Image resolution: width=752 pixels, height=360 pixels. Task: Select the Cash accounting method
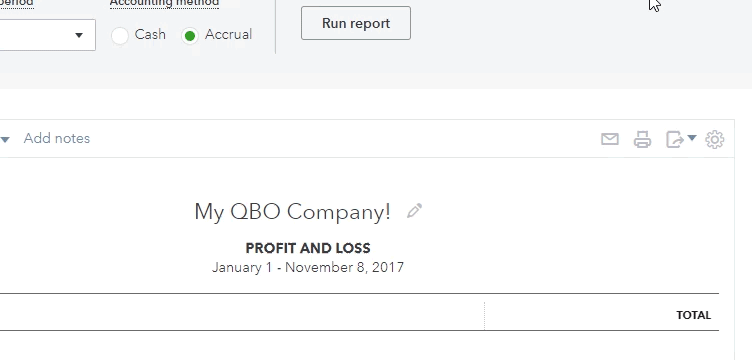coord(120,35)
